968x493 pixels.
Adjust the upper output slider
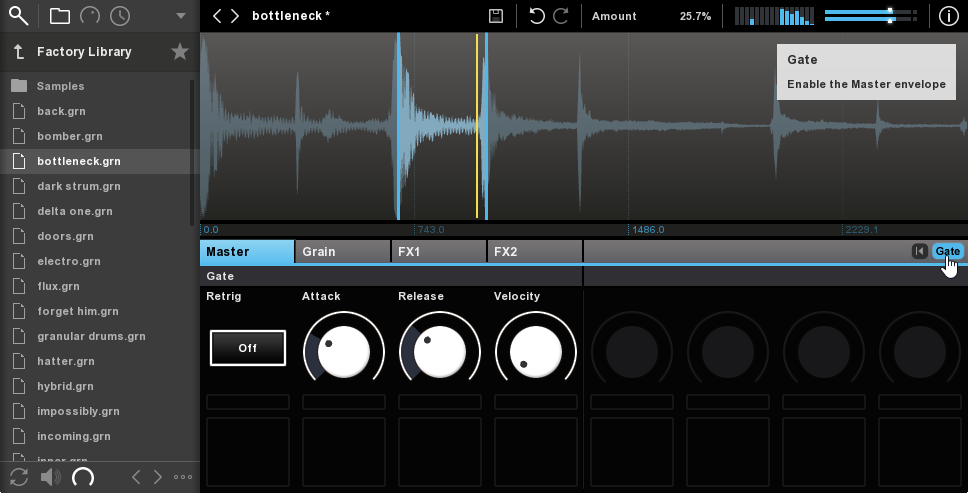click(x=870, y=11)
